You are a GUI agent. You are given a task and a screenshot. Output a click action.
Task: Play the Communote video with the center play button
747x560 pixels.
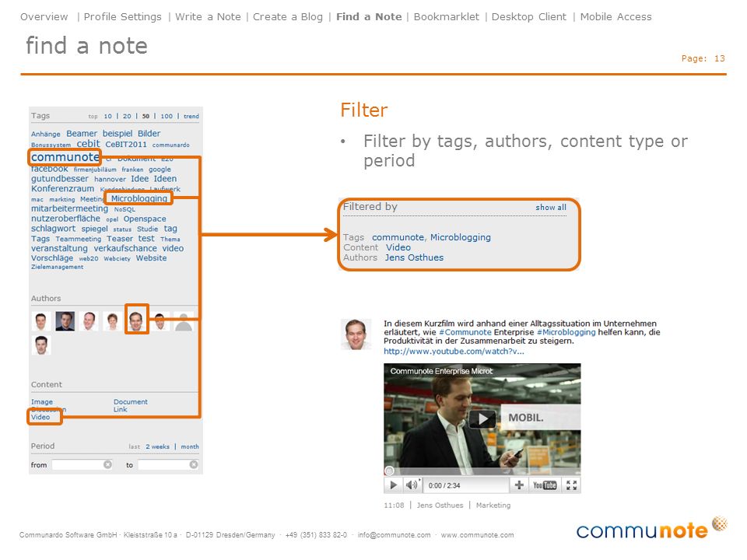pyautogui.click(x=483, y=418)
